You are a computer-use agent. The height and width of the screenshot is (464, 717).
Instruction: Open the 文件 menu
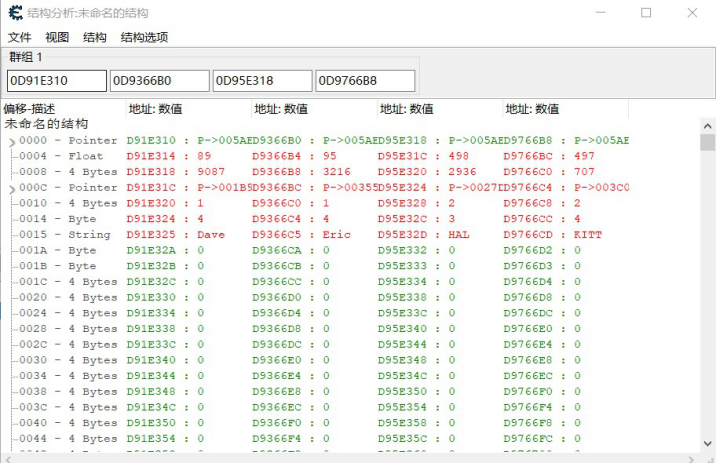tap(20, 37)
